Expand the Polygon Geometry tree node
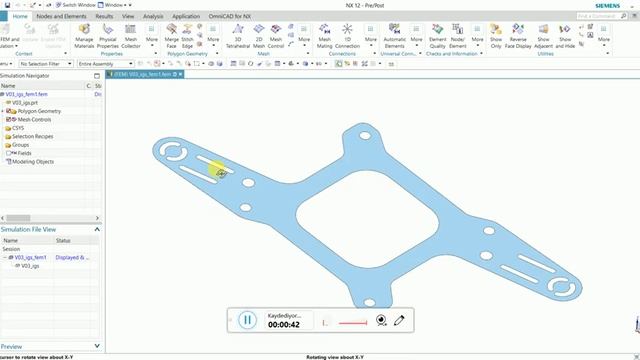The image size is (640, 360). tap(2, 111)
